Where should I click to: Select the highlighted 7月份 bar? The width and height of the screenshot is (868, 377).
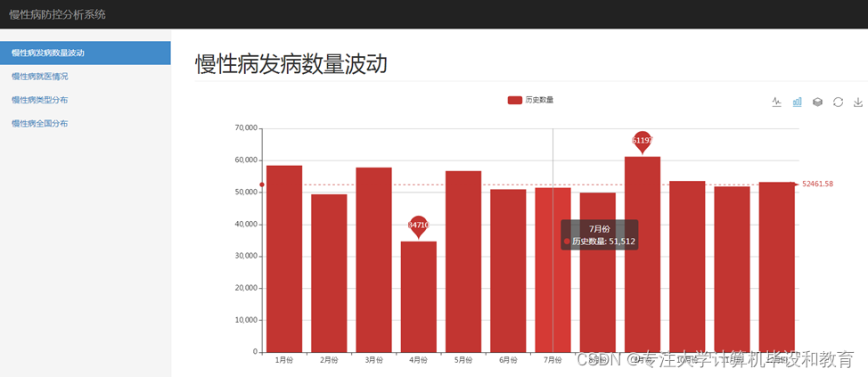coord(553,269)
